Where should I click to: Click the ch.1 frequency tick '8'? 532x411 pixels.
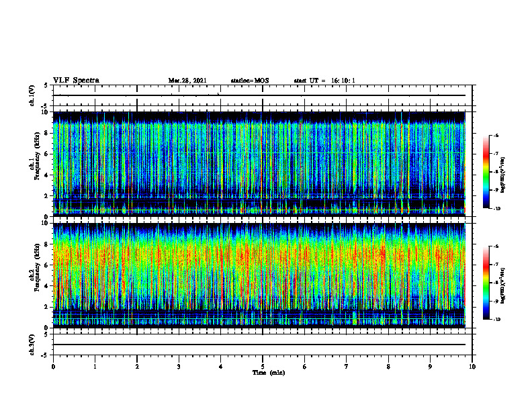pyautogui.click(x=47, y=133)
